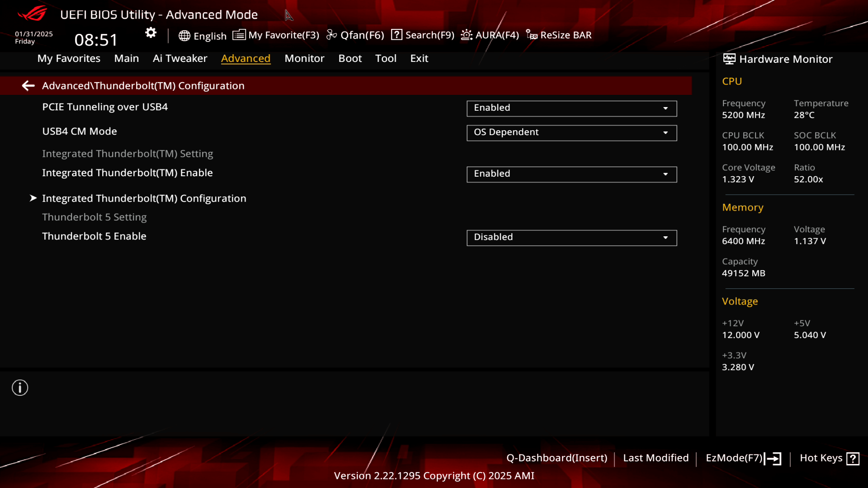868x488 pixels.
Task: Open My Favorite list icon
Action: [239, 35]
